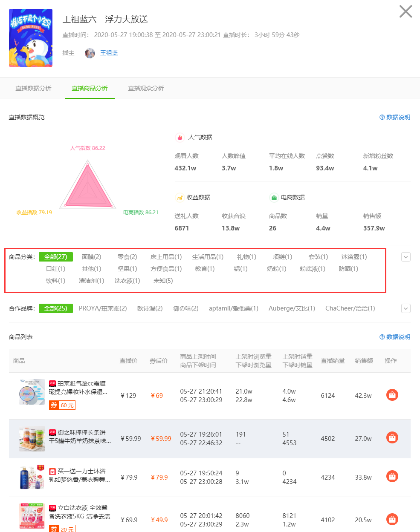This screenshot has width=420, height=532.
Task: Close the live stream detail panel
Action: (x=406, y=12)
